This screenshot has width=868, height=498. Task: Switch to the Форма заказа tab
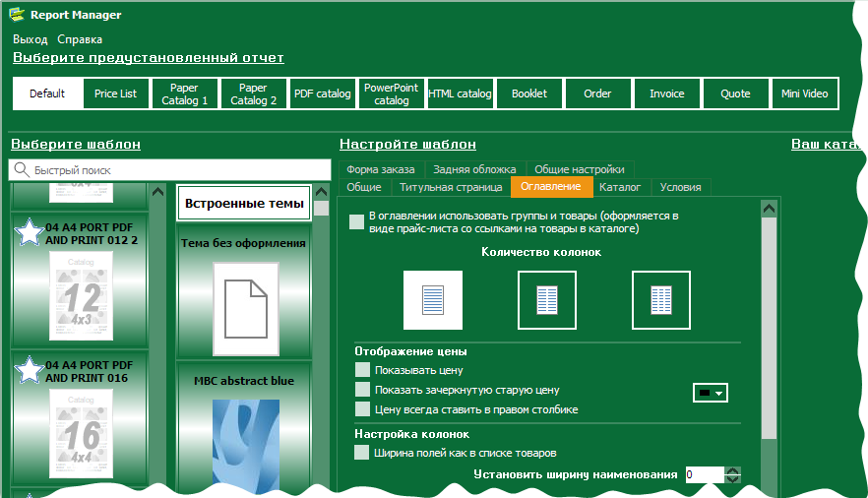[x=381, y=169]
